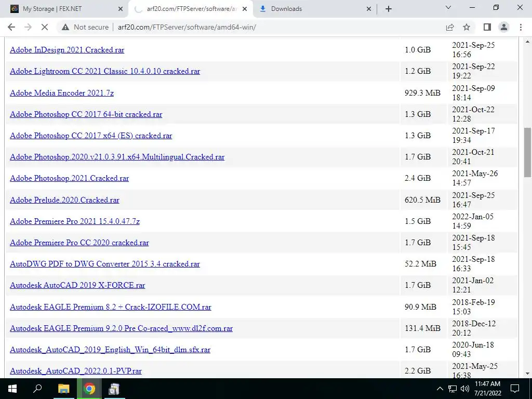This screenshot has width=532, height=399.
Task: Share this page via the share icon
Action: [x=450, y=27]
